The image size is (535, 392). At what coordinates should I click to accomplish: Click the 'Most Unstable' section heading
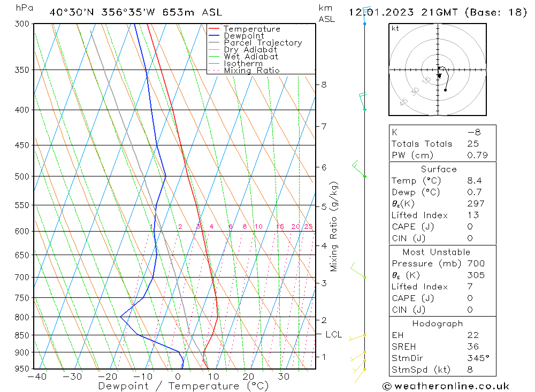(x=437, y=252)
